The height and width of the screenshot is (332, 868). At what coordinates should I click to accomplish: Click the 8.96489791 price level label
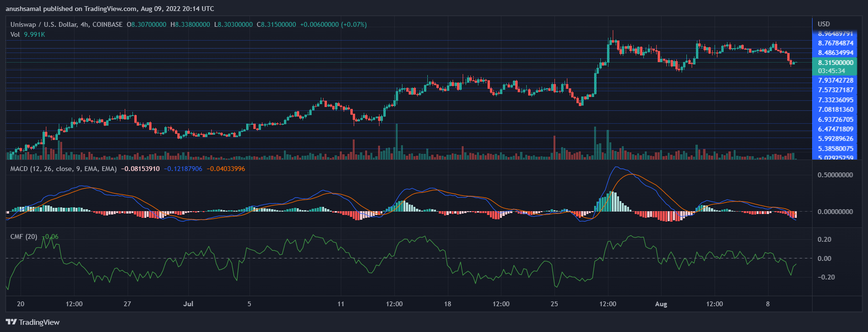[835, 33]
